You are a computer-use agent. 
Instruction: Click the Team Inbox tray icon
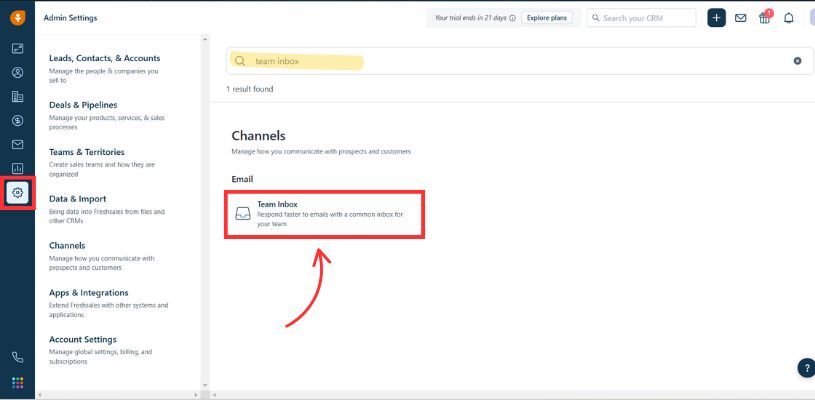(x=243, y=214)
